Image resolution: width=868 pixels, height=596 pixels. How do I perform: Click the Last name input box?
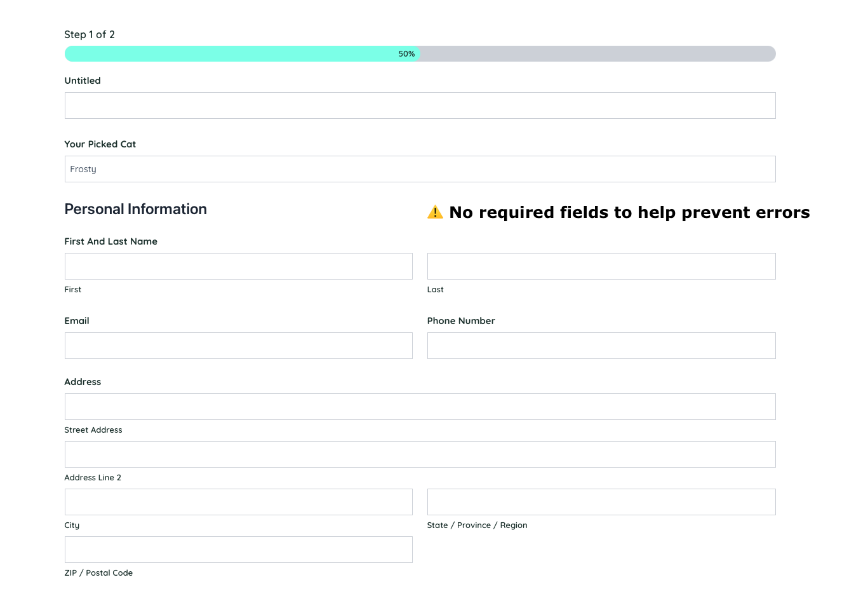(x=601, y=266)
